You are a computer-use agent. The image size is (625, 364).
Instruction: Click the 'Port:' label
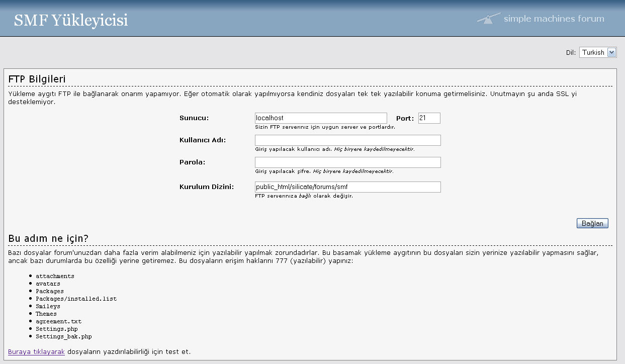click(x=405, y=119)
